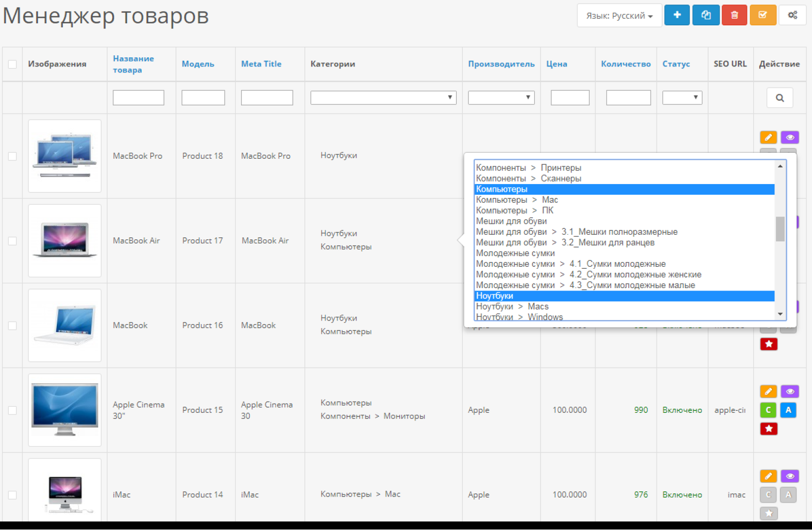This screenshot has width=812, height=530.
Task: Focus the Модель filter input
Action: (x=203, y=97)
